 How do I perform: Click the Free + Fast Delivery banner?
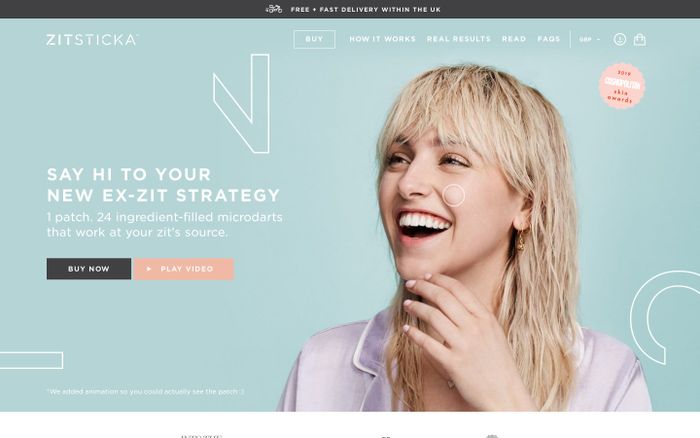[365, 9]
